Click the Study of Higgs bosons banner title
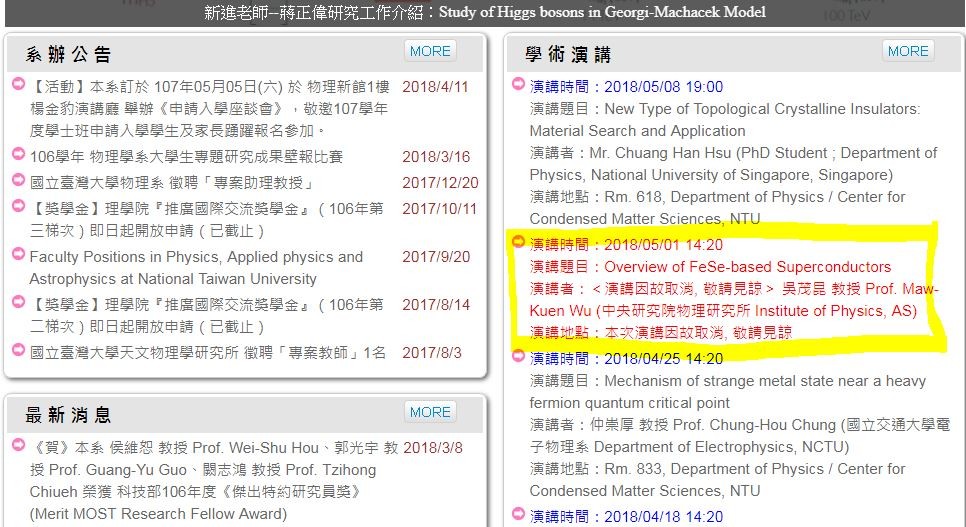 pyautogui.click(x=483, y=12)
